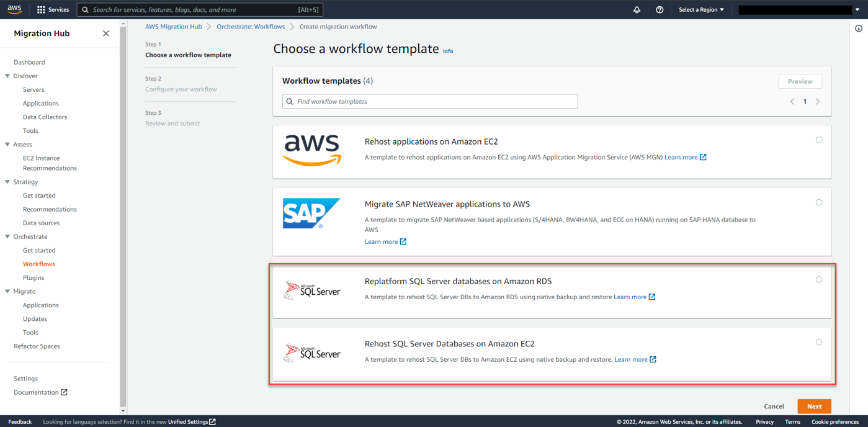Image resolution: width=868 pixels, height=427 pixels.
Task: Open Data sources under Strategy
Action: tap(41, 223)
